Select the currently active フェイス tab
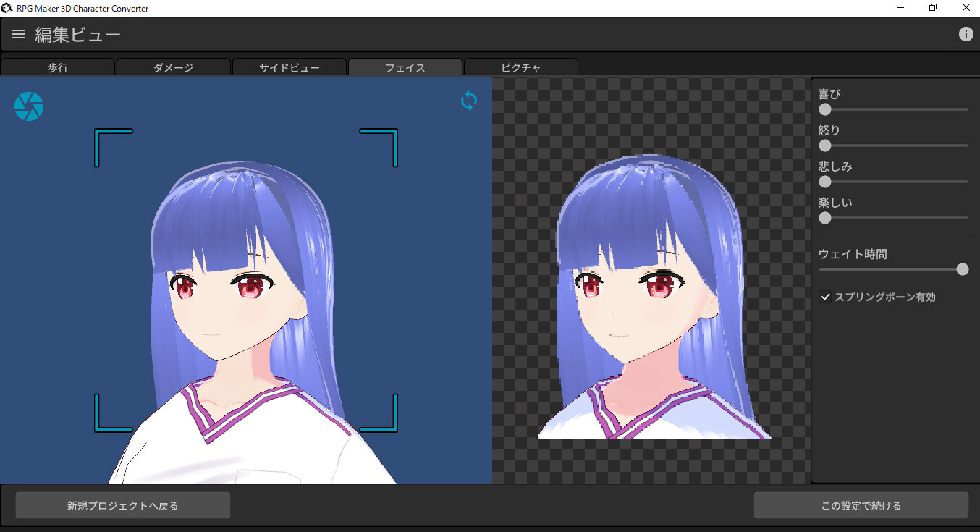This screenshot has width=980, height=532. point(405,67)
